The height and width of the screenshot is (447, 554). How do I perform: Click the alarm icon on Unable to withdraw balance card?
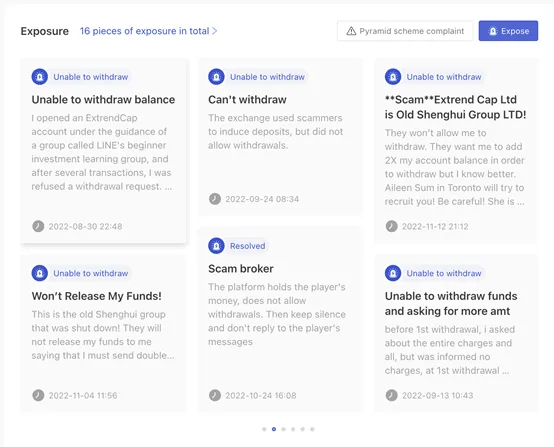(40, 77)
